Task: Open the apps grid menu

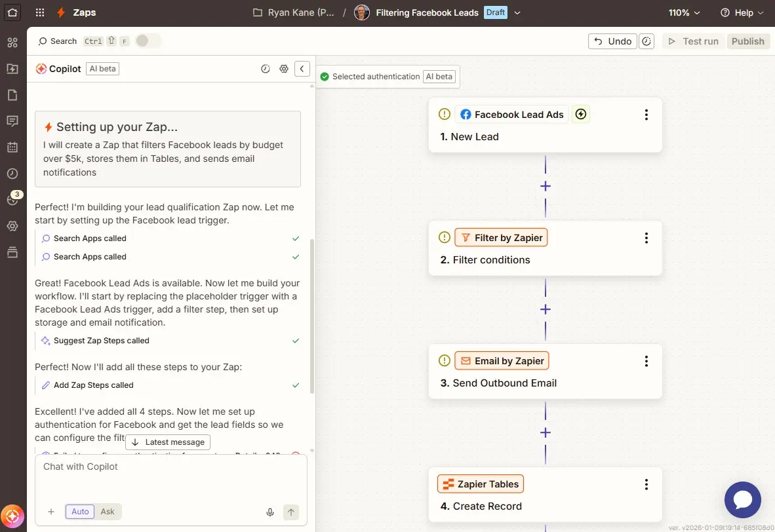Action: (40, 12)
